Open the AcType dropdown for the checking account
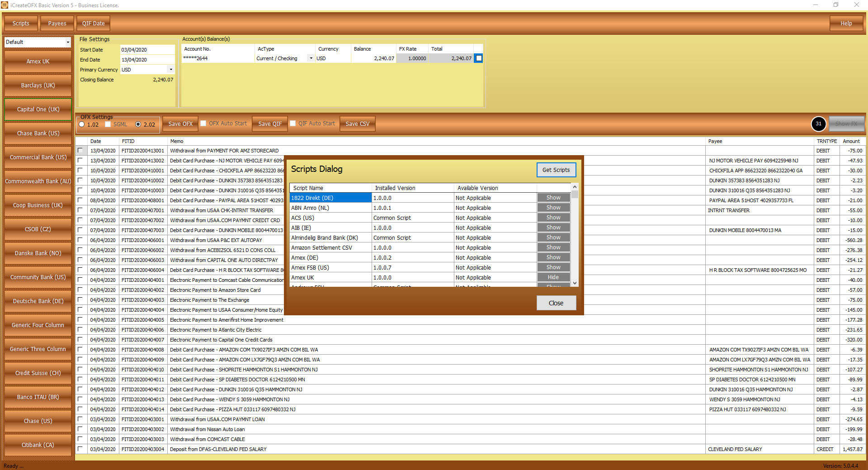Viewport: 868px width, 470px height. tap(311, 58)
